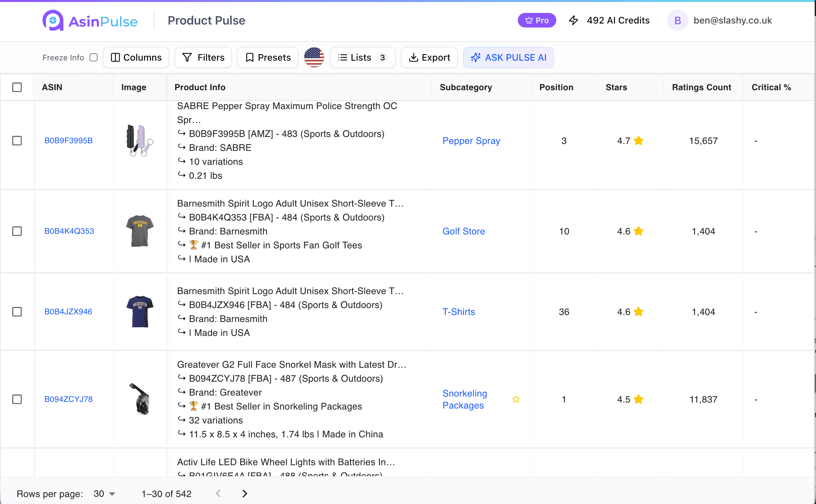Open the Filters panel
This screenshot has width=816, height=504.
point(203,57)
